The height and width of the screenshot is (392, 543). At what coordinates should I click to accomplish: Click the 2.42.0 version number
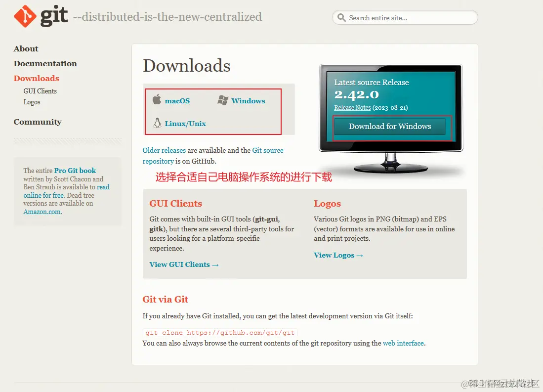point(357,94)
